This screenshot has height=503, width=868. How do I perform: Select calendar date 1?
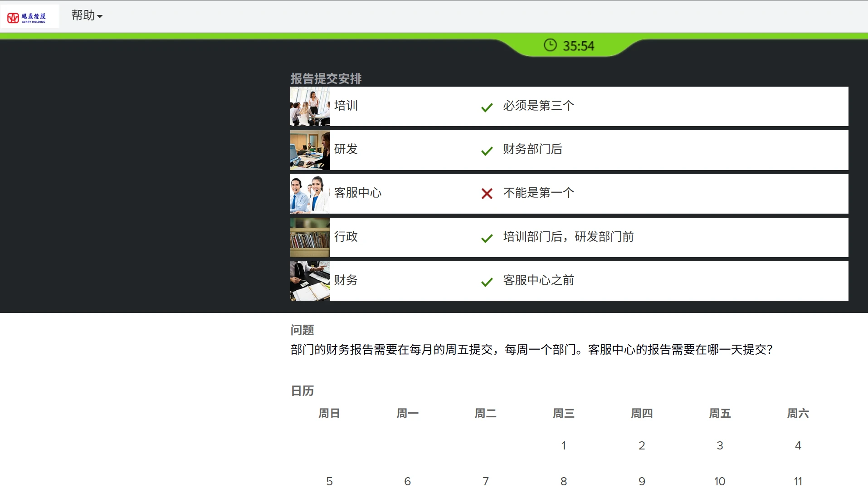coord(564,445)
